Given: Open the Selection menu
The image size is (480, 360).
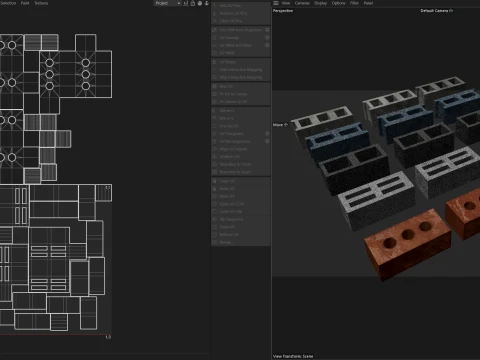Looking at the screenshot, I should pyautogui.click(x=7, y=3).
